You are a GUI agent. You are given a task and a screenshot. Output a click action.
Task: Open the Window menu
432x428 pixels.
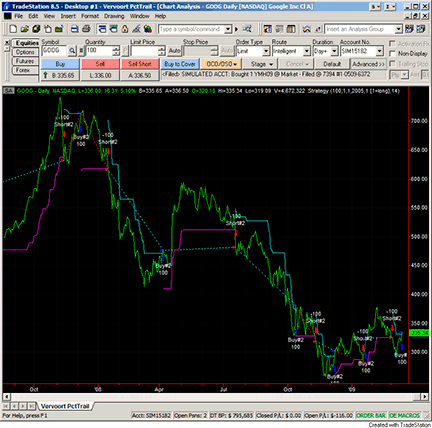coord(139,16)
